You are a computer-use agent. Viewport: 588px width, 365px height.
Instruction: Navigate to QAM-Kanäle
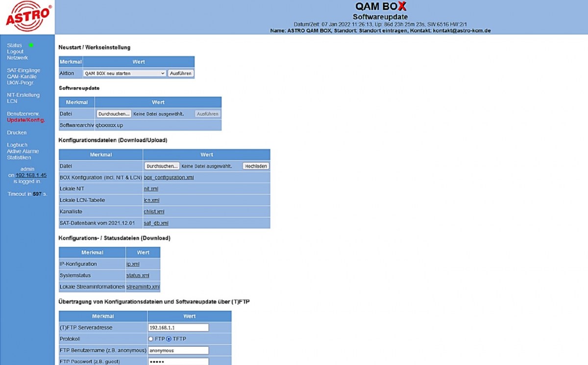(x=22, y=76)
